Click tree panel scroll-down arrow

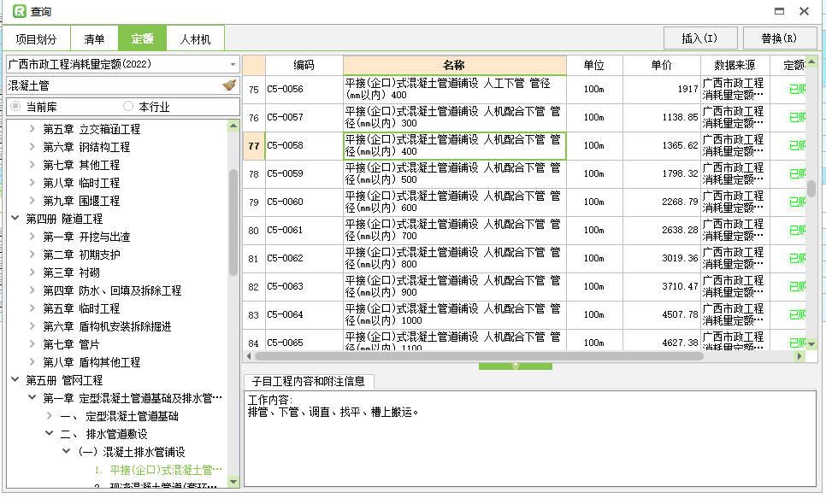[233, 482]
